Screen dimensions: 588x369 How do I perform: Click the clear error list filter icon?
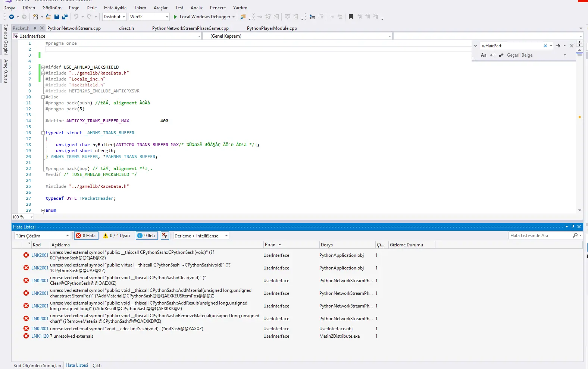(x=165, y=236)
